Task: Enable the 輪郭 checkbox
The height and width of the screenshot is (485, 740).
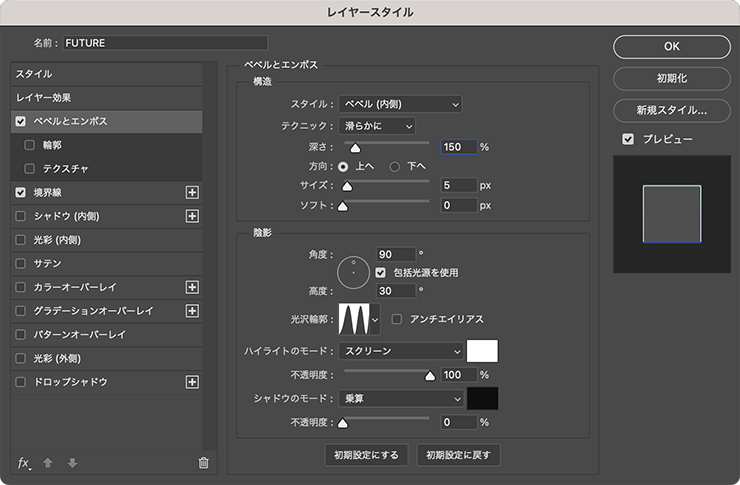Action: [30, 145]
